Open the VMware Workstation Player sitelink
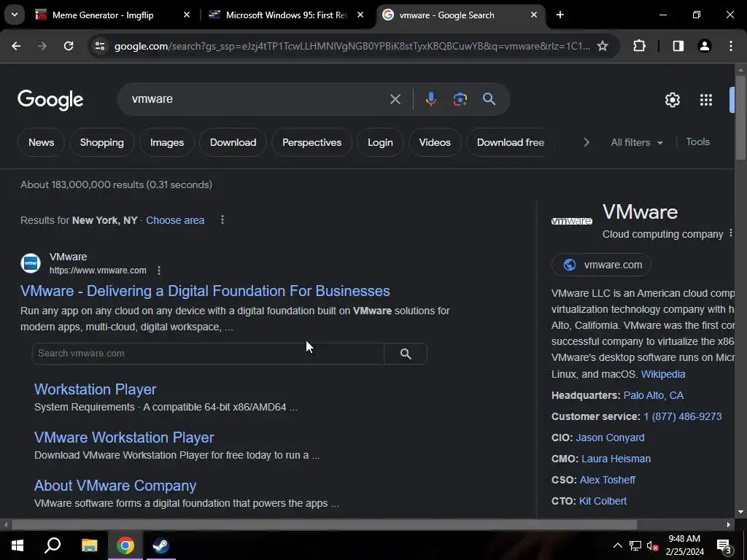 124,437
